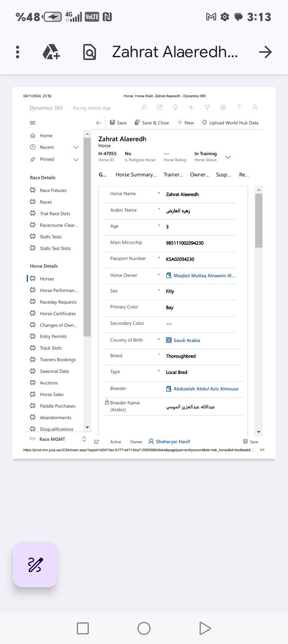Screen dimensions: 288x644
Task: Click the Save & Close button
Action: pos(152,123)
